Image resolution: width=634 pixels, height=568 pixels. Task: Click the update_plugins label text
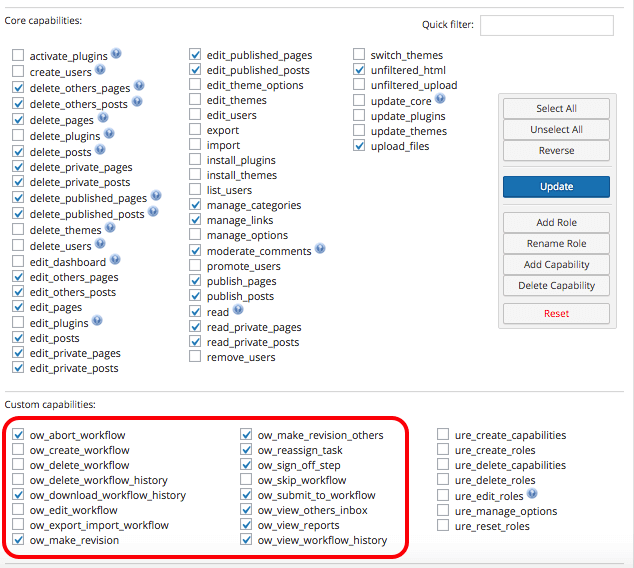pos(408,116)
